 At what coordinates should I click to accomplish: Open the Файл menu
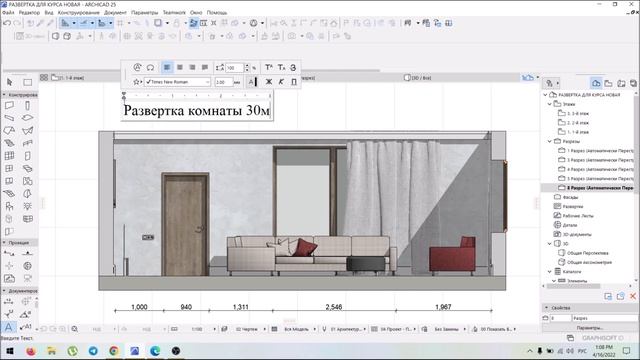click(x=8, y=13)
